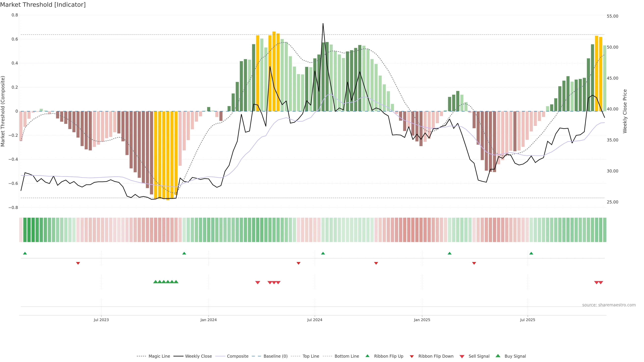Click the ribbon flip-up marker near July 2025

531,253
